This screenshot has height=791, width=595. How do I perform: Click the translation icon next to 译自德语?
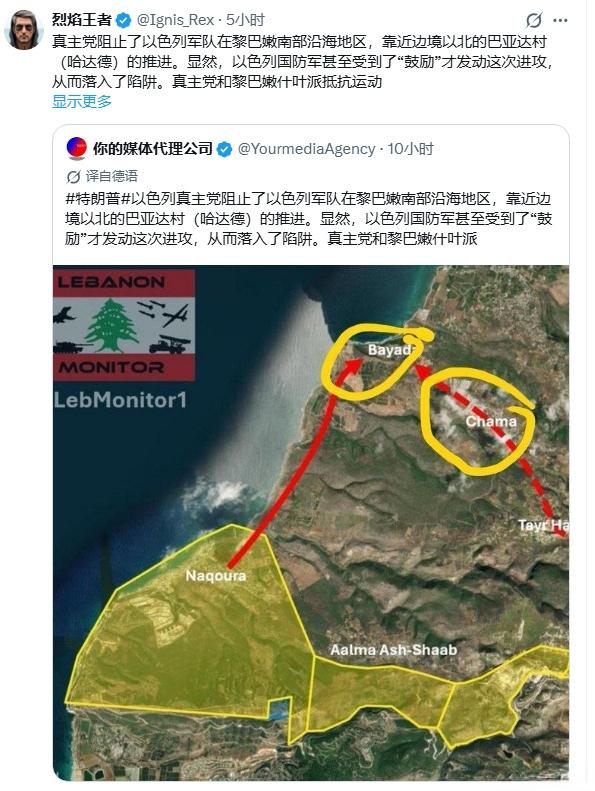point(74,177)
